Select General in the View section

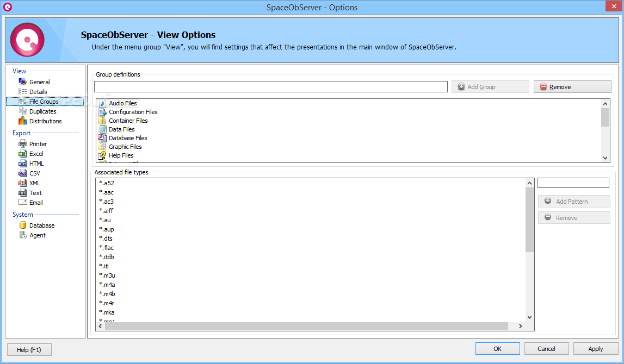39,82
